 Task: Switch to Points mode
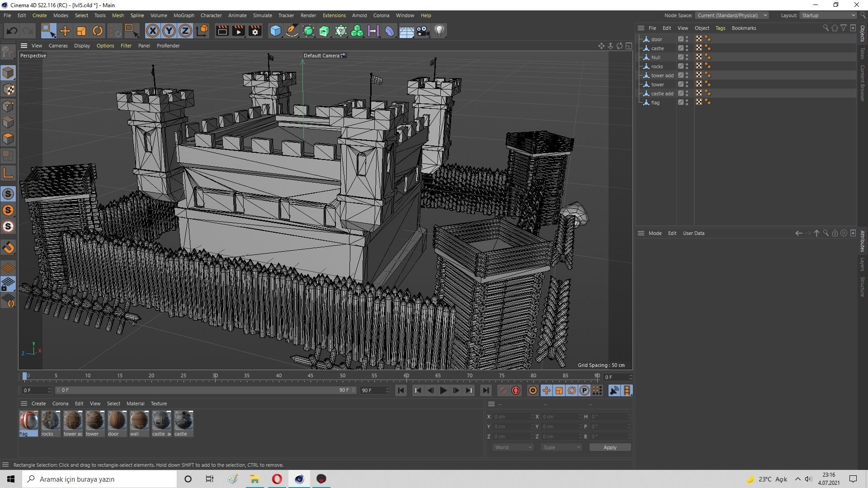point(8,106)
